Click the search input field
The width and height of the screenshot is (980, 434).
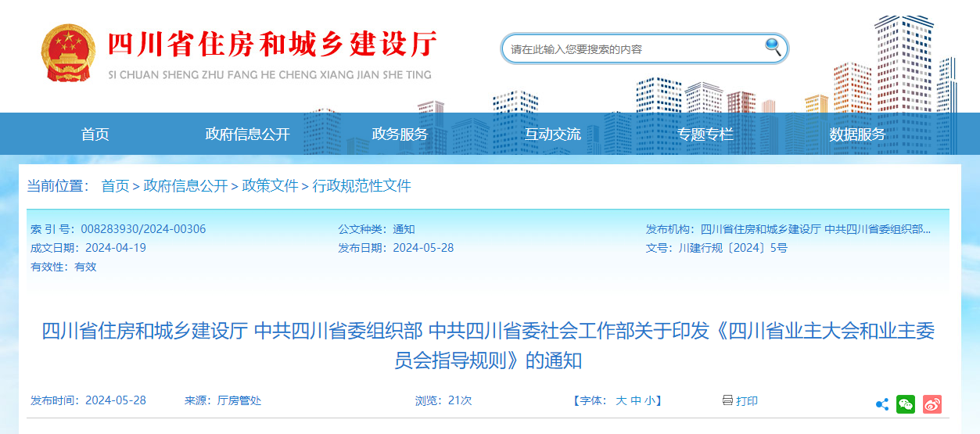[x=634, y=49]
